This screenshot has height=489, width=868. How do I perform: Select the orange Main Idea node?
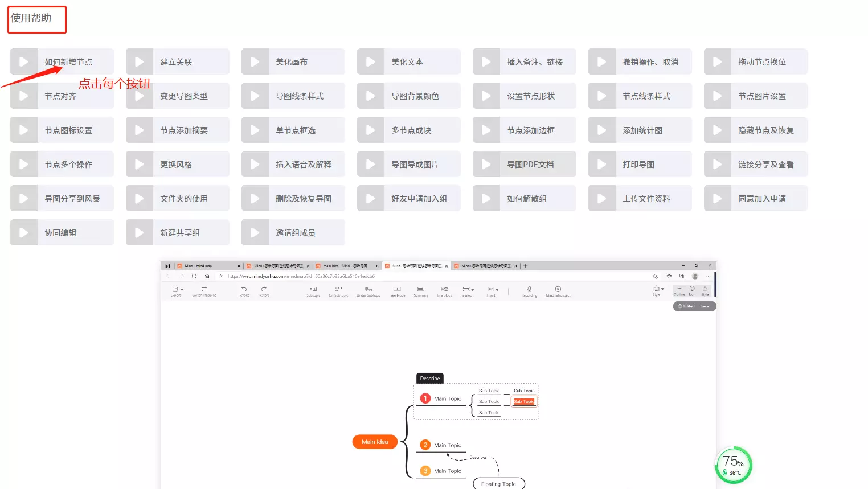(x=375, y=442)
